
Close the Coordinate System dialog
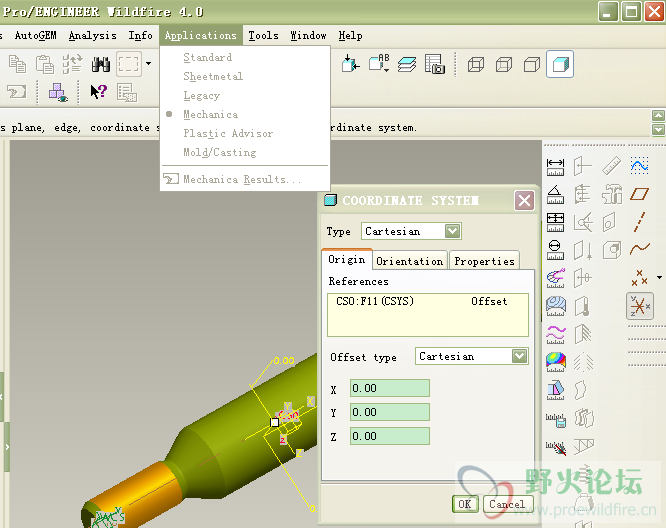524,200
